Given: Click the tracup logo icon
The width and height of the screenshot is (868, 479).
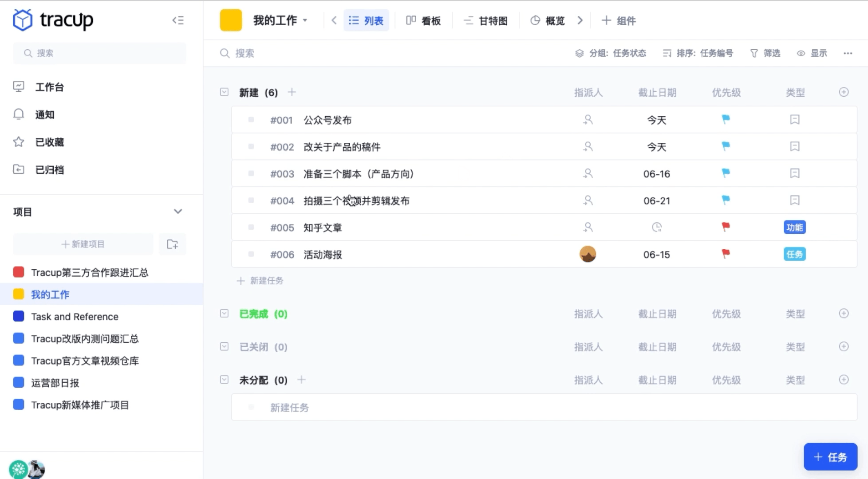Looking at the screenshot, I should [x=23, y=20].
